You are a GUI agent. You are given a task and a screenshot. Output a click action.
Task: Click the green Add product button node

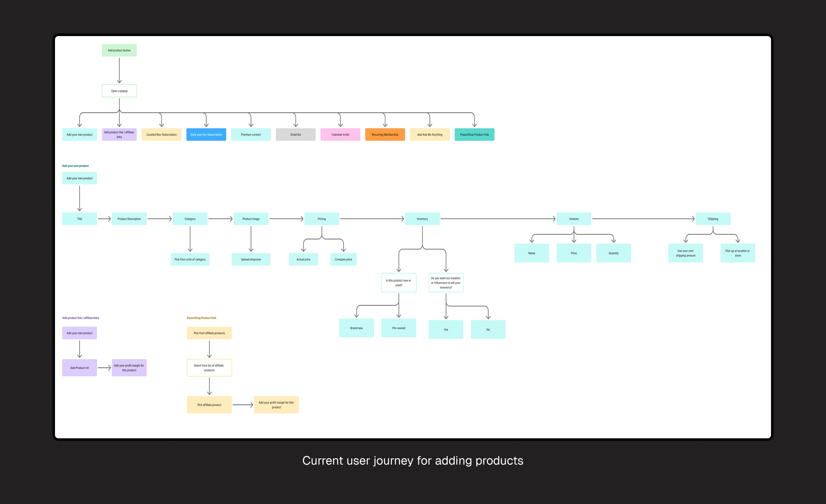point(119,50)
